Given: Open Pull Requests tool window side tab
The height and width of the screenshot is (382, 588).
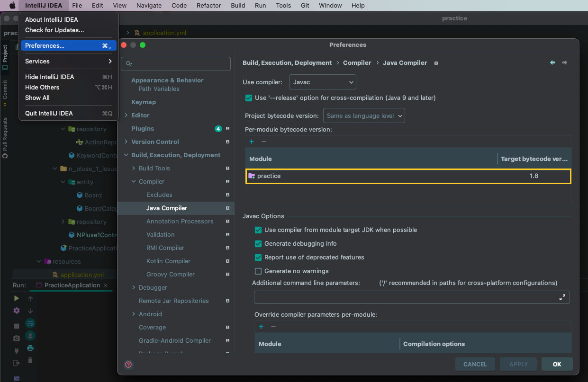Looking at the screenshot, I should 5,137.
